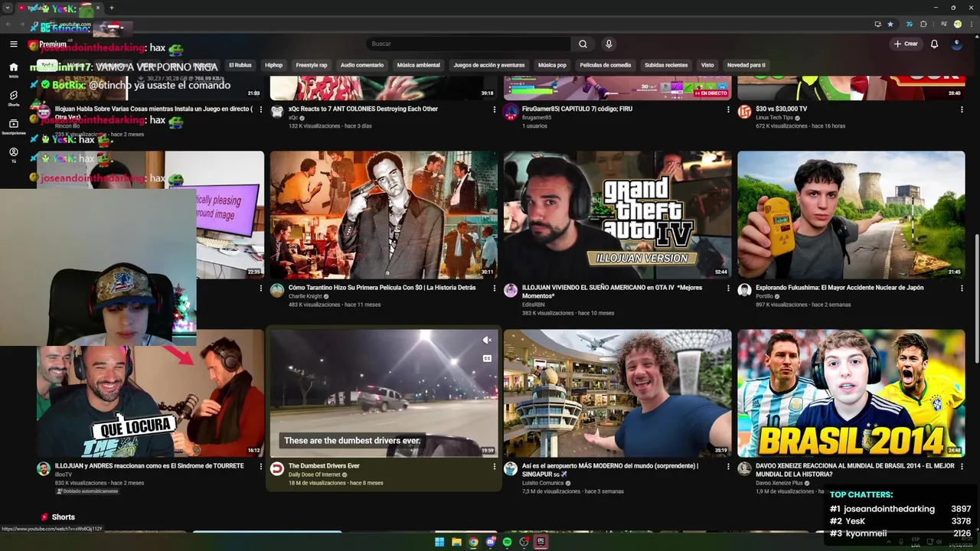Screen dimensions: 980x551
Task: Open the Luisito Comunica channel link
Action: pos(543,483)
